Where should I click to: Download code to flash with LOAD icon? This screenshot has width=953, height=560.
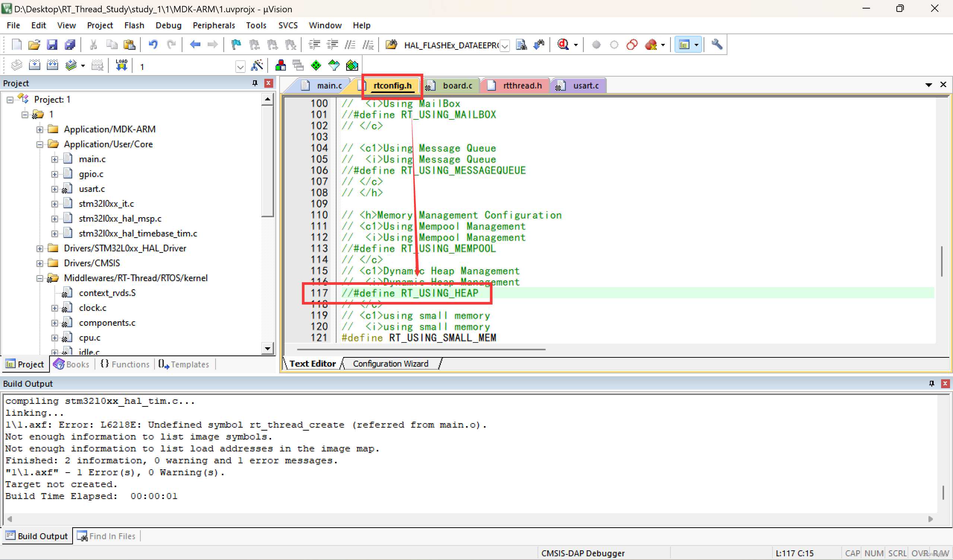tap(121, 65)
